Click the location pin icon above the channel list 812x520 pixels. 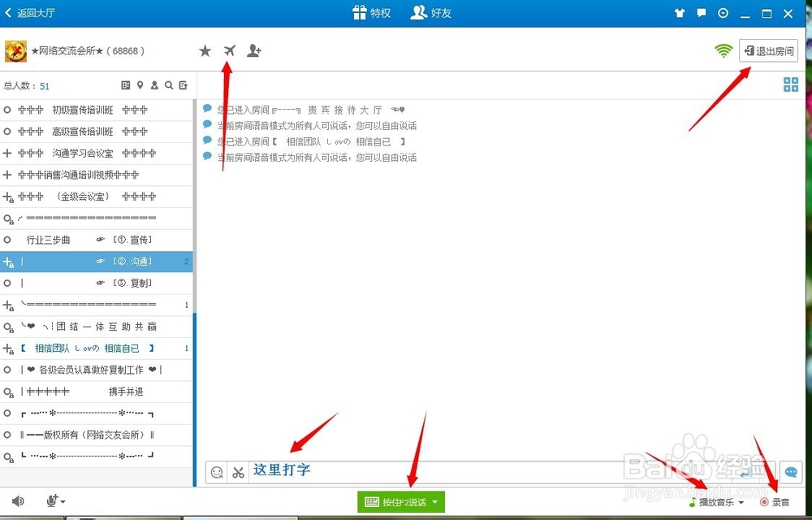point(140,84)
